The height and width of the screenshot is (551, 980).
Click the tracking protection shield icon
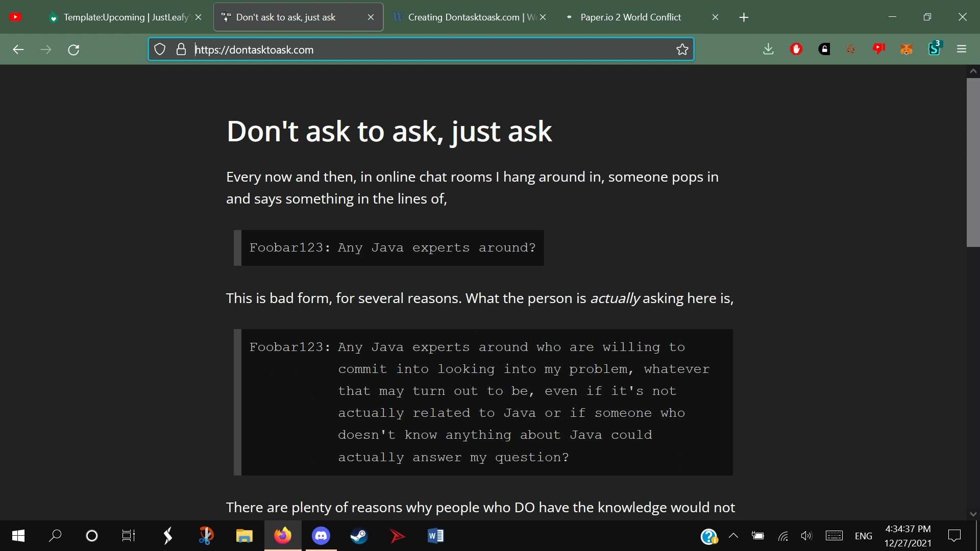point(160,49)
